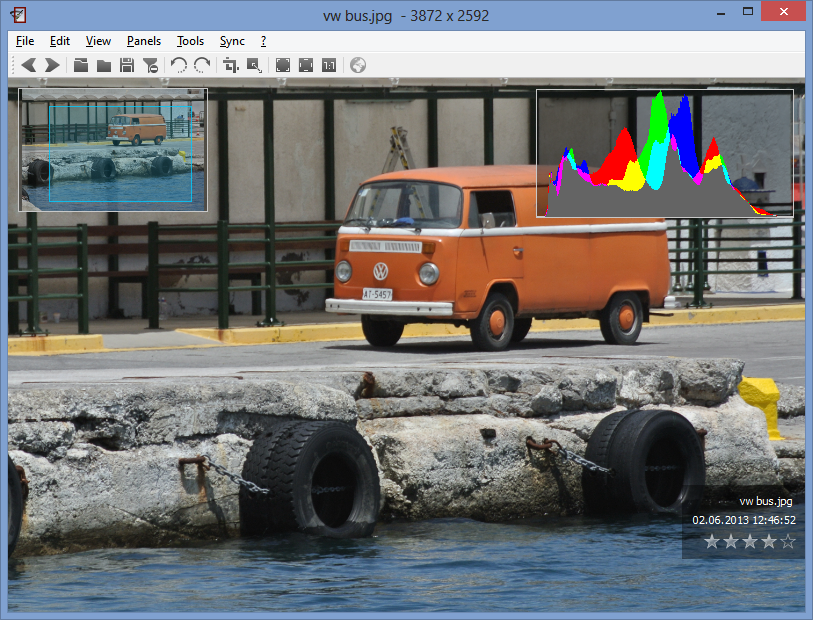Toggle fit-to-window view icon

click(x=283, y=66)
